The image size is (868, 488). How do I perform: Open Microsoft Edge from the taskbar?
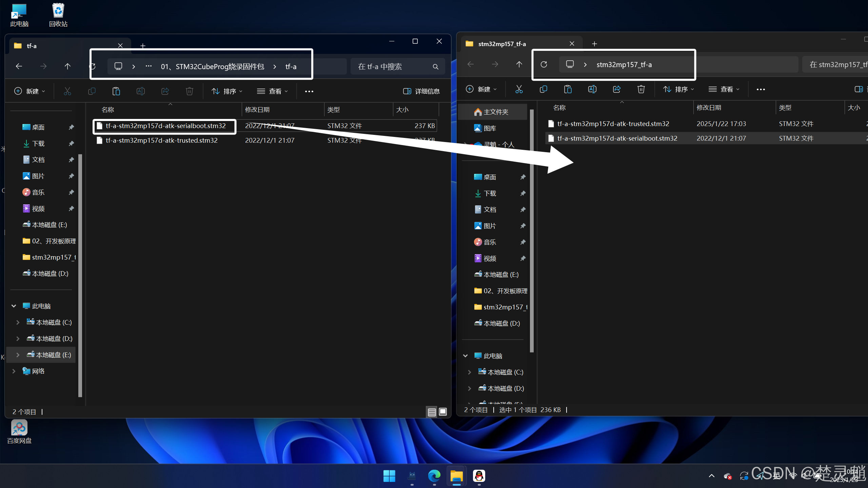point(434,476)
